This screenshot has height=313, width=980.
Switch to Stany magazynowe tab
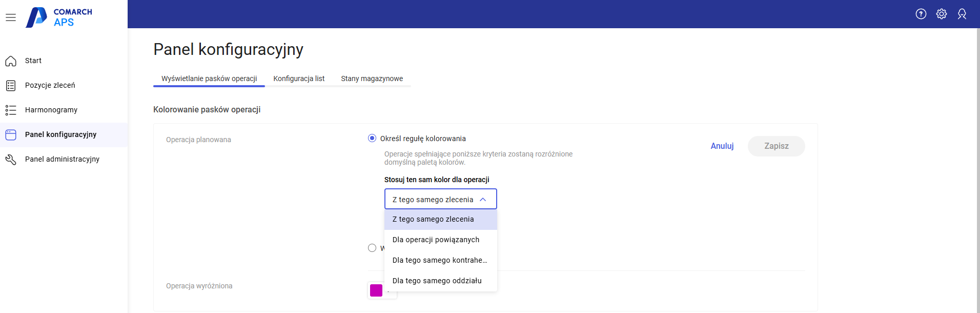372,79
